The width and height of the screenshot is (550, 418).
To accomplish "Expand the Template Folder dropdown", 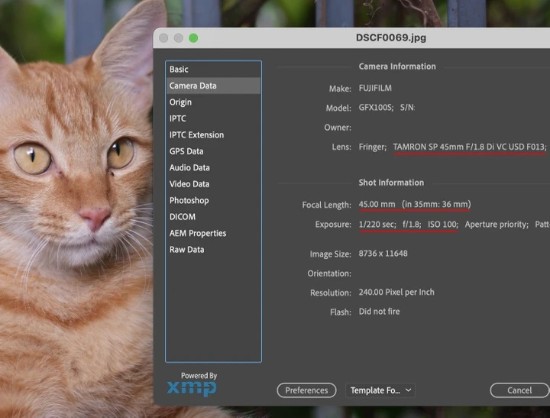I will [381, 390].
